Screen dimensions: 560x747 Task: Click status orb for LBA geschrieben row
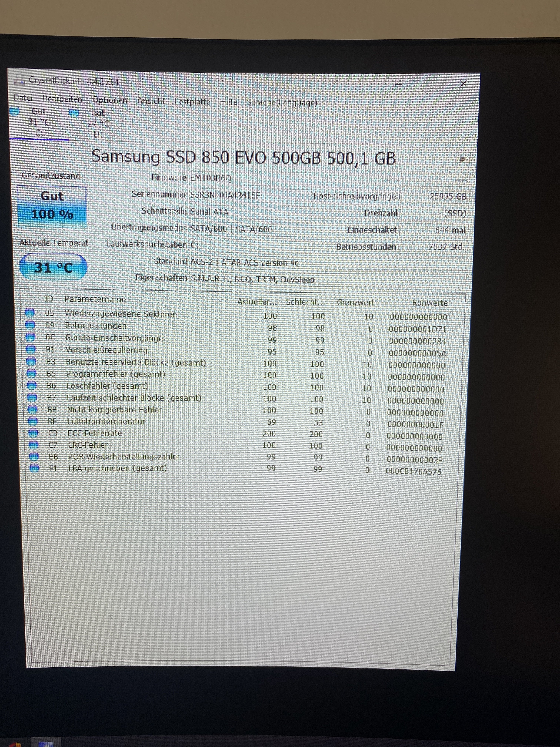[x=34, y=468]
